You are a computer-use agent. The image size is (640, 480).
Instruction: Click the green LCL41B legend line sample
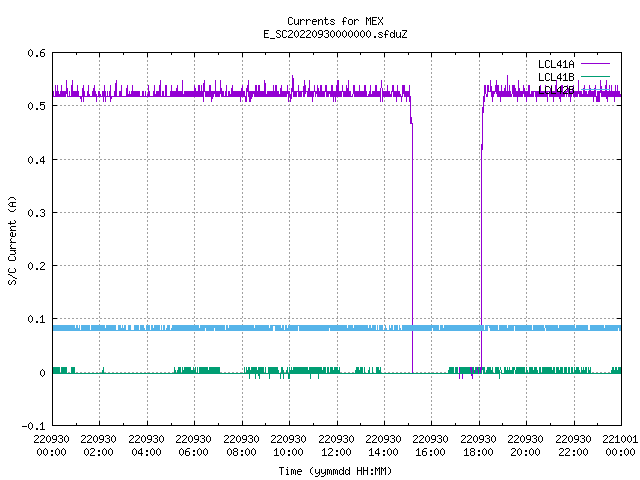[x=595, y=76]
